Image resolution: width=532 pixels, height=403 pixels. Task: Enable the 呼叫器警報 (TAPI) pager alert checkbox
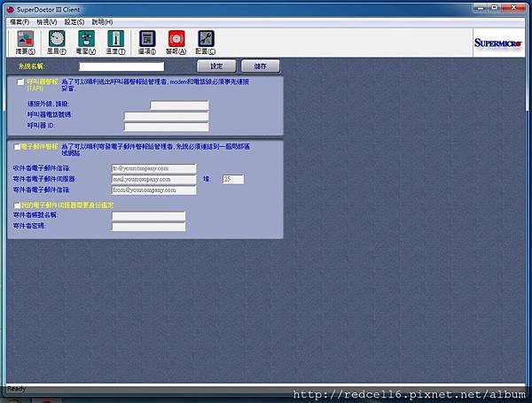click(x=20, y=82)
